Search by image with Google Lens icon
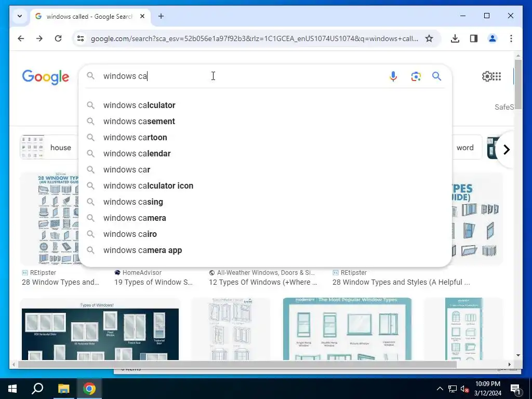 [416, 76]
